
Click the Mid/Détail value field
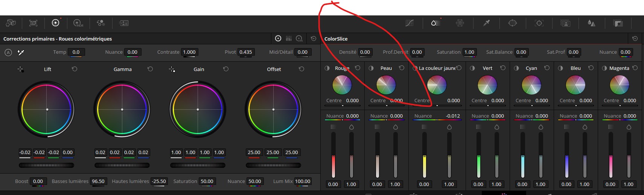tap(303, 52)
